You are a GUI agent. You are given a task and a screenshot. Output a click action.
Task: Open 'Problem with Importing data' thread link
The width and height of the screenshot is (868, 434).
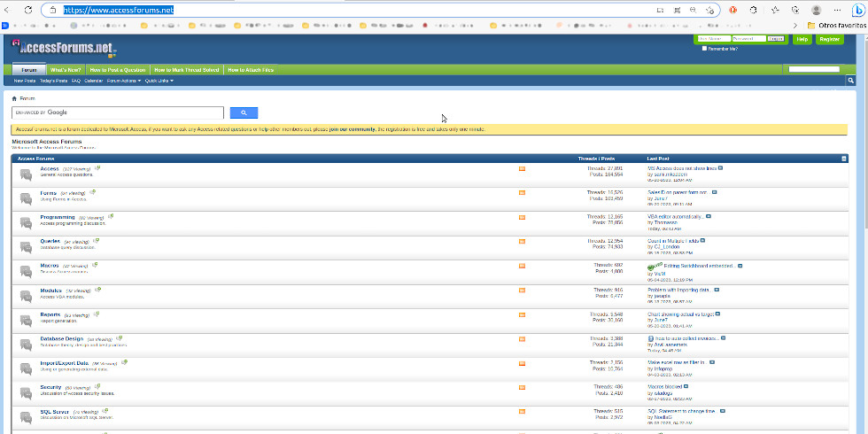pyautogui.click(x=679, y=290)
